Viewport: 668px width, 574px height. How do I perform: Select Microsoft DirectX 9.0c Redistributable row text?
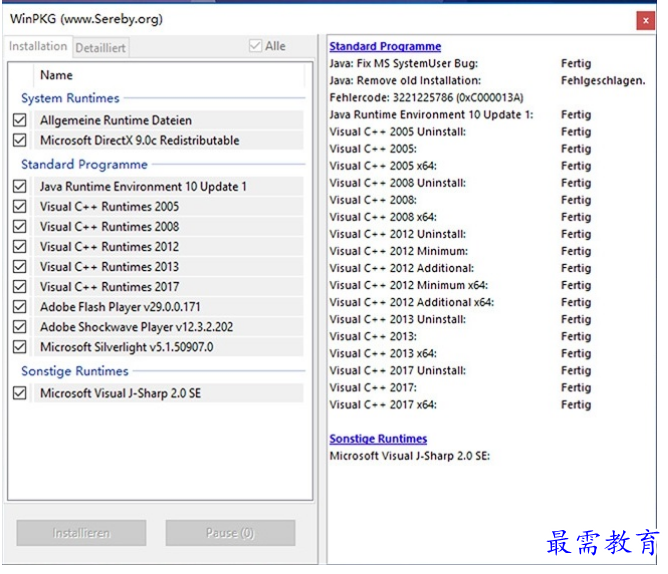click(140, 140)
